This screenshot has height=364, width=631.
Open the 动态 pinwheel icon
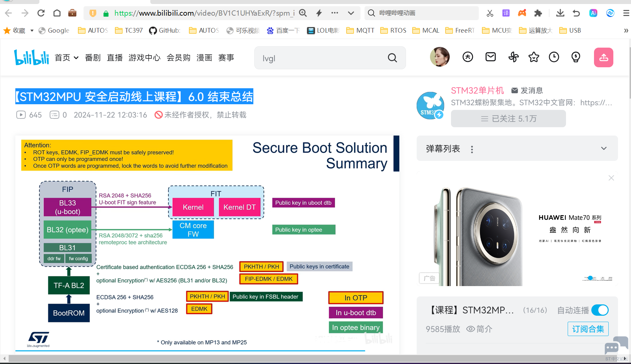[x=513, y=57]
